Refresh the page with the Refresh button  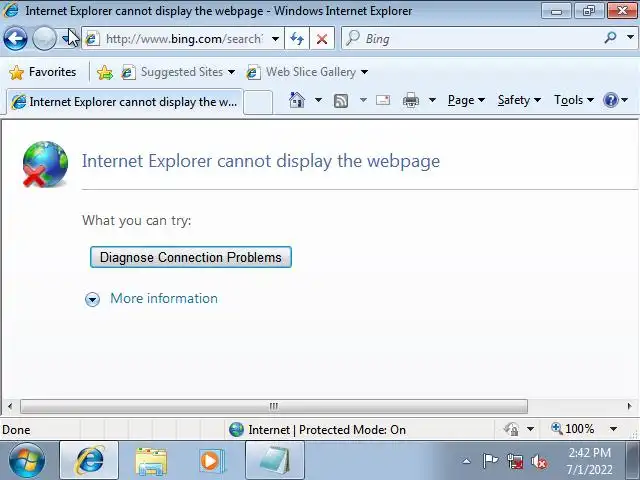click(x=297, y=39)
